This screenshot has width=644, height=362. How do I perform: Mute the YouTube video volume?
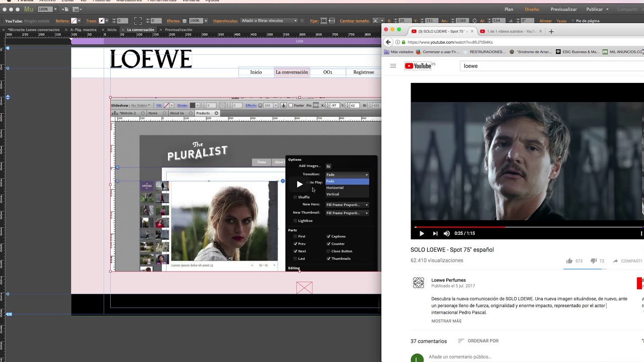[447, 233]
